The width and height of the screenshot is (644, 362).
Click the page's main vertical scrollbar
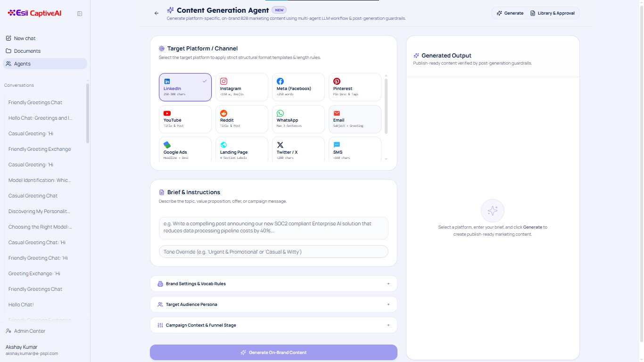click(641, 173)
